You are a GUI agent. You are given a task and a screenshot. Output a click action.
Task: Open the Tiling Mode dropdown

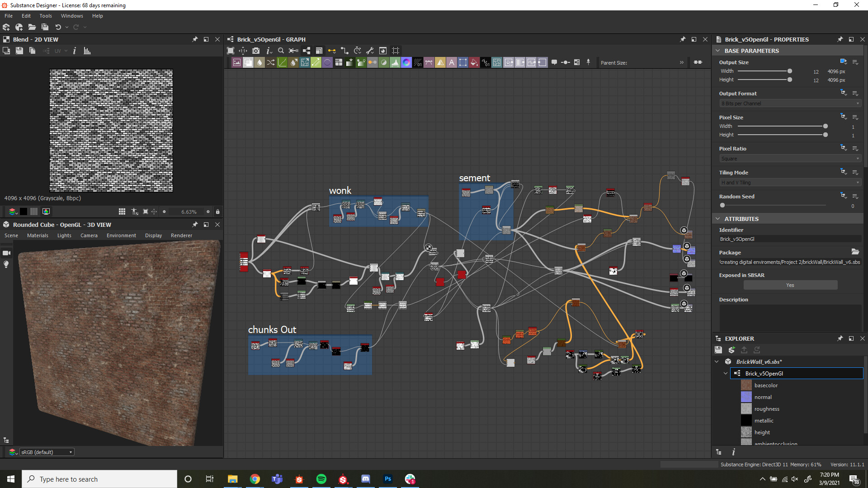(x=790, y=183)
